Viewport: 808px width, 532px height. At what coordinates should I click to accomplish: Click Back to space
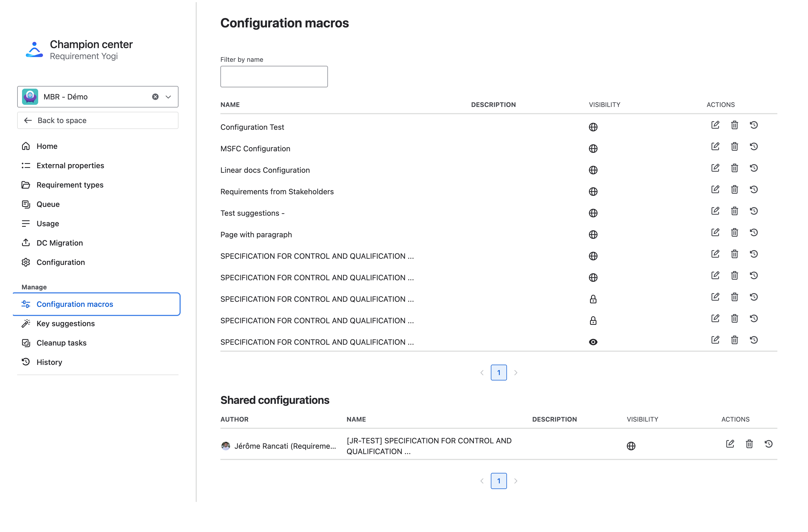click(x=62, y=120)
